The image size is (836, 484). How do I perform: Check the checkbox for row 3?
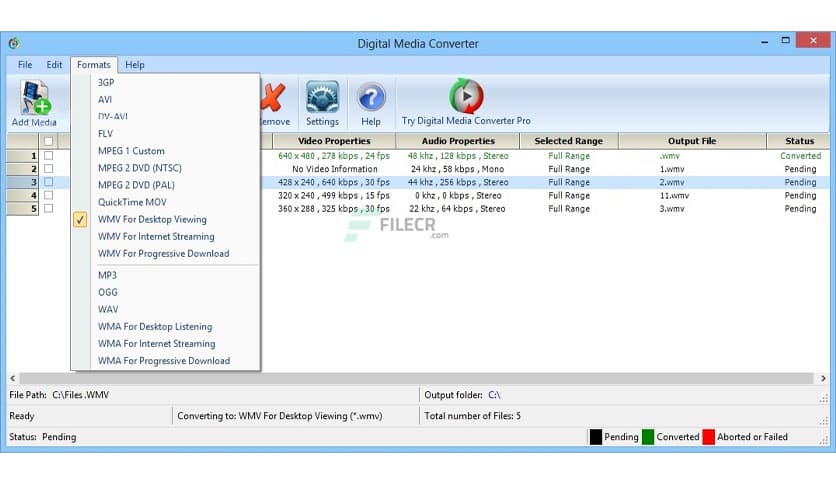(49, 182)
